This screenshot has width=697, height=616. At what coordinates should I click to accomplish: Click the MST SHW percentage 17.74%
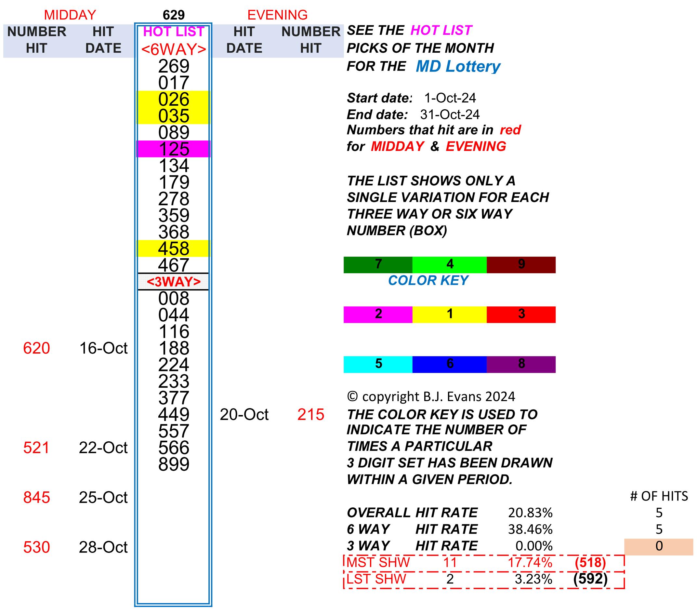pos(530,563)
